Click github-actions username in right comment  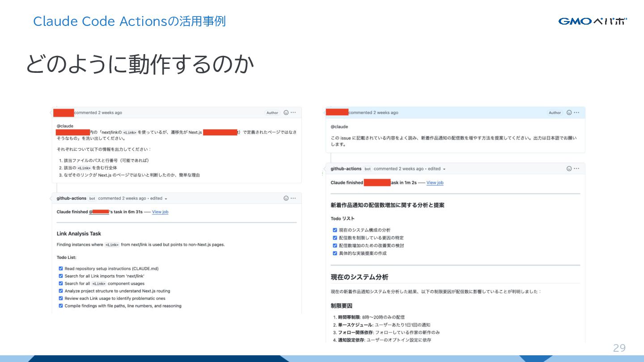click(346, 168)
